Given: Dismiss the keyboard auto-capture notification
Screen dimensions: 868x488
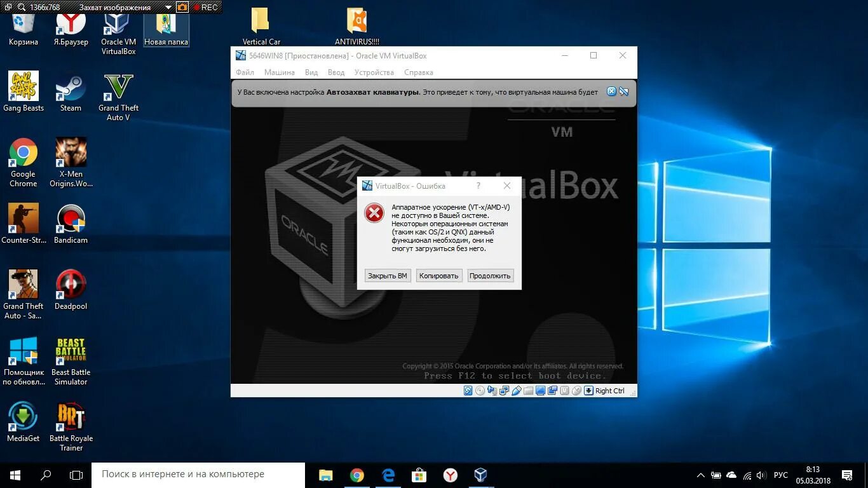Looking at the screenshot, I should 611,91.
